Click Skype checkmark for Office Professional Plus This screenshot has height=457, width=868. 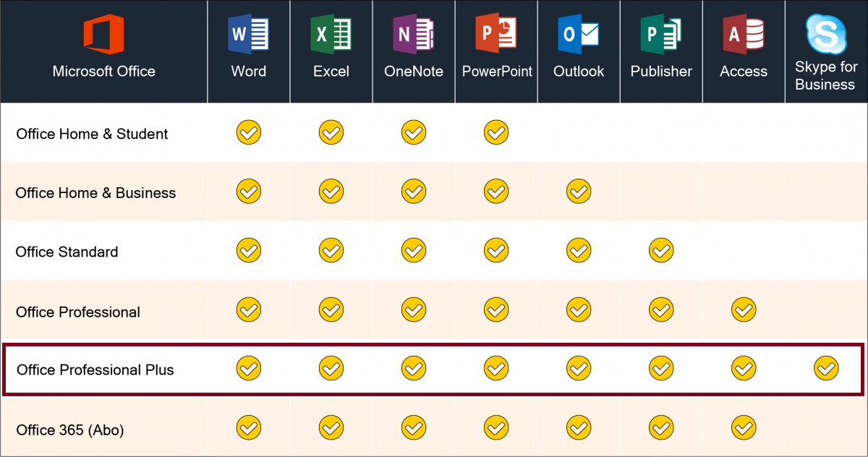pyautogui.click(x=826, y=368)
